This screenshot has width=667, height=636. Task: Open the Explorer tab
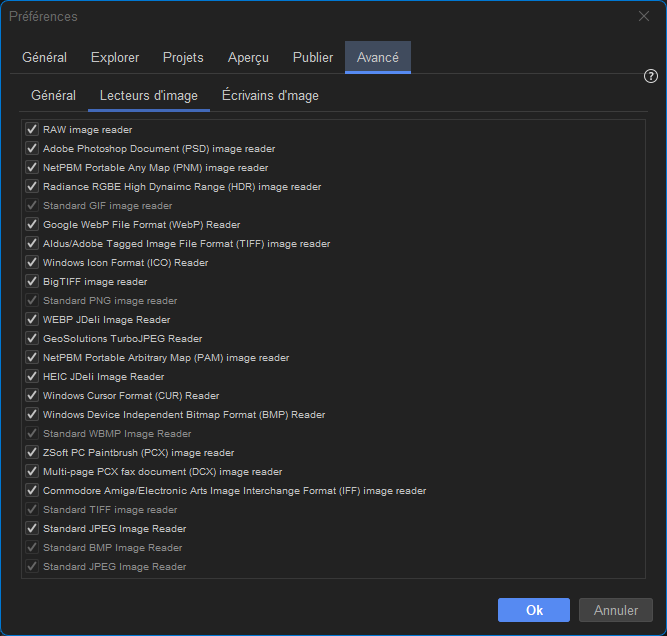pos(115,57)
